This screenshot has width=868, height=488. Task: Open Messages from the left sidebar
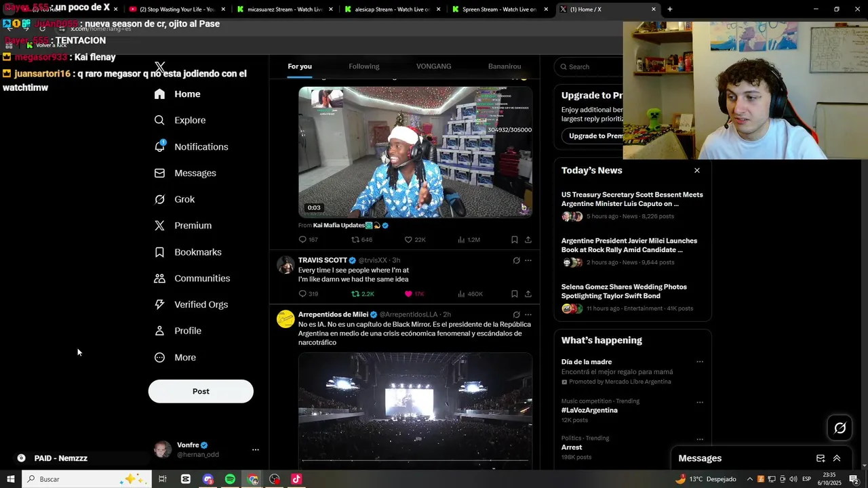click(185, 173)
